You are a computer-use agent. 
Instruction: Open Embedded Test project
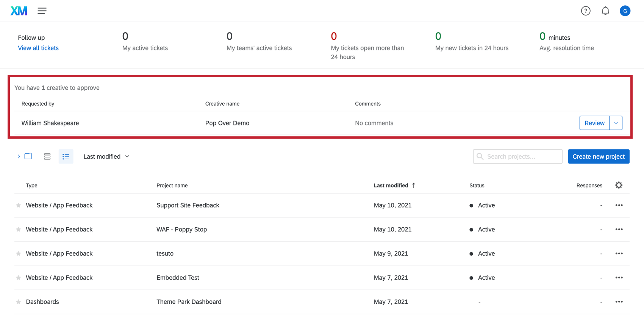tap(178, 278)
